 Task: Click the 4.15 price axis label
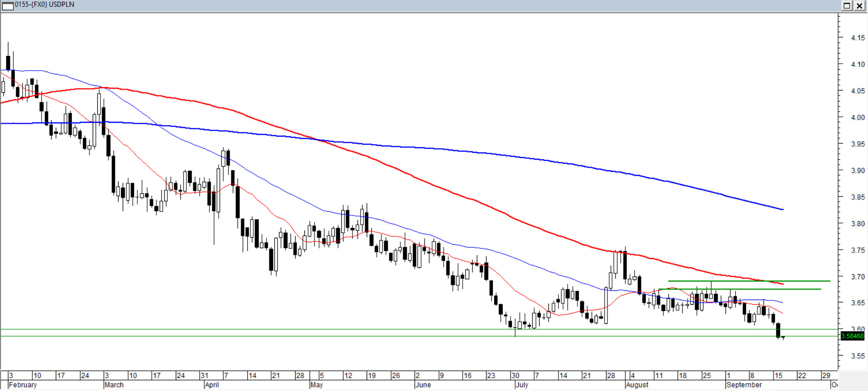click(857, 38)
